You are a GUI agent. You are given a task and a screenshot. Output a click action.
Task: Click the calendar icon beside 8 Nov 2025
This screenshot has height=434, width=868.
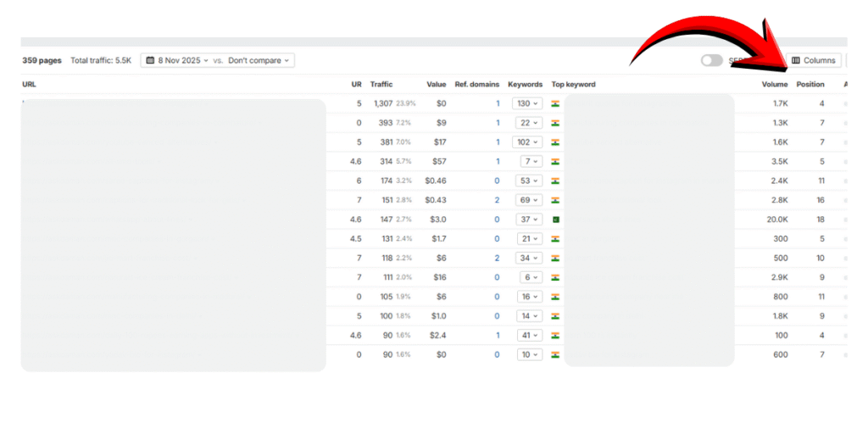150,61
